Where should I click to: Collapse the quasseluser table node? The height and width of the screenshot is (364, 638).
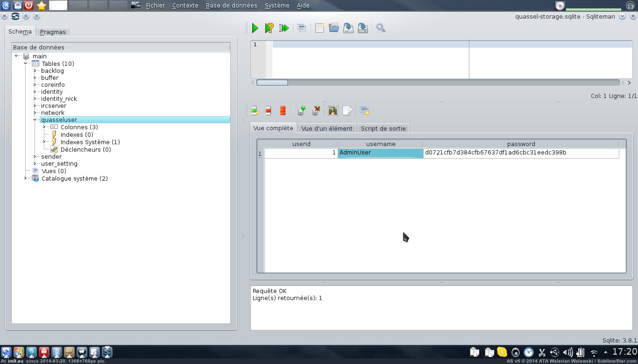(35, 120)
